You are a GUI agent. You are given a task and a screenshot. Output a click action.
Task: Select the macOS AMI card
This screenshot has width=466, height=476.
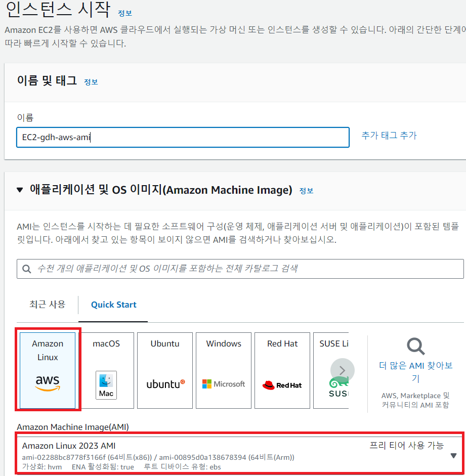pos(106,370)
